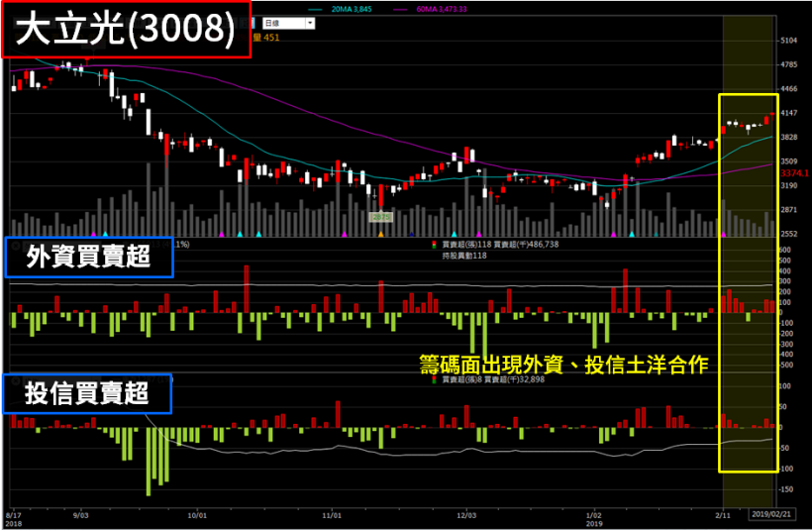The width and height of the screenshot is (812, 530).
Task: Click the red 3374.1 price tag
Action: pyautogui.click(x=794, y=173)
